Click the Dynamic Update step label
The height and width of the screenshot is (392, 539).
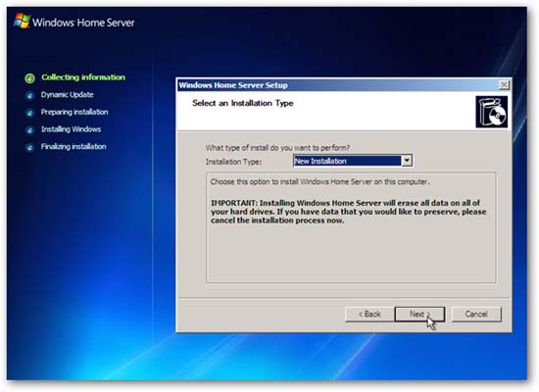pos(67,94)
